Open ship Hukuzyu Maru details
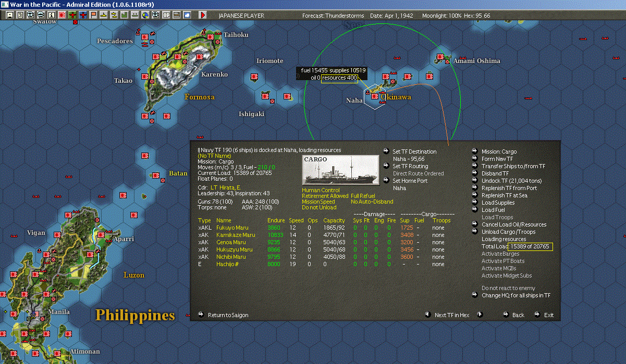 pyautogui.click(x=234, y=249)
